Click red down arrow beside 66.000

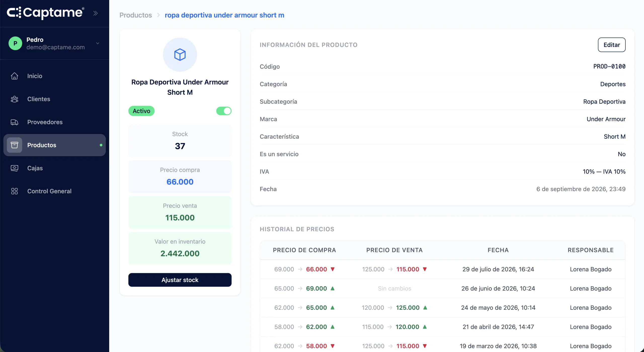point(333,269)
